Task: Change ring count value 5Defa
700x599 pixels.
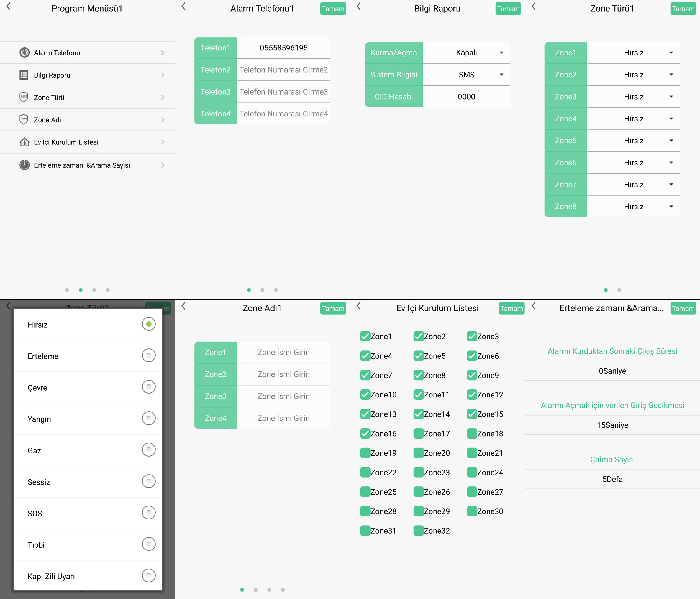Action: [612, 479]
